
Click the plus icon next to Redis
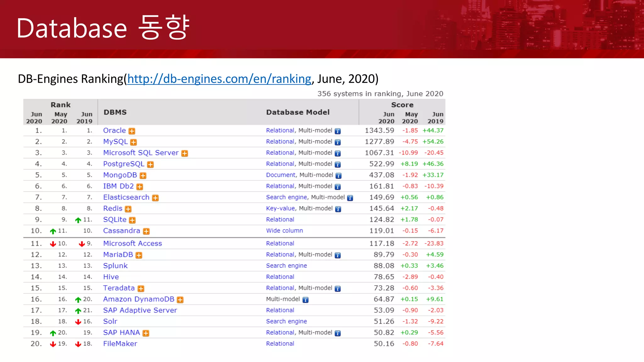tap(128, 209)
